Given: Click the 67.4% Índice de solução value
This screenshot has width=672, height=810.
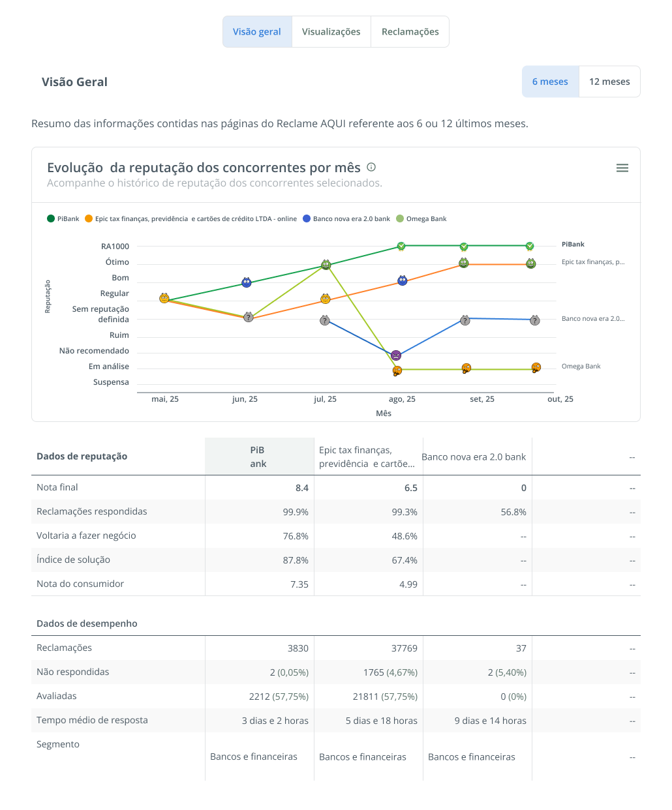Looking at the screenshot, I should click(405, 560).
